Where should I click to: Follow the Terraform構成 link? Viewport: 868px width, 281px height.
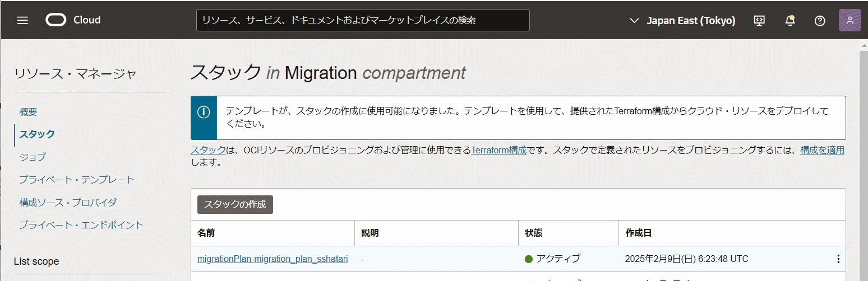point(498,150)
